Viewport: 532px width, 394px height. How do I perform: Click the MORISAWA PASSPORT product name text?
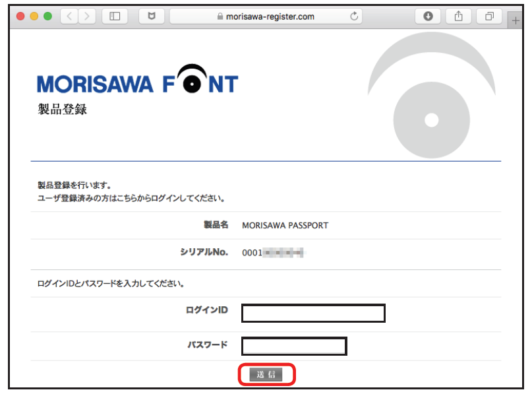[285, 225]
